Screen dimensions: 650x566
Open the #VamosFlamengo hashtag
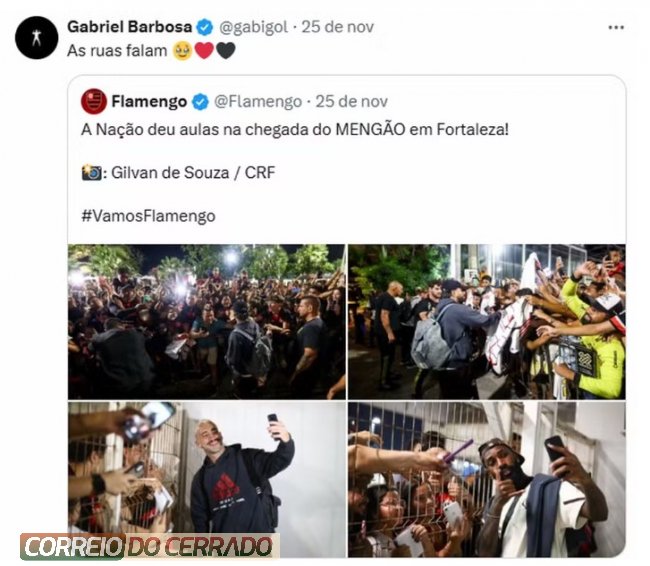[148, 216]
